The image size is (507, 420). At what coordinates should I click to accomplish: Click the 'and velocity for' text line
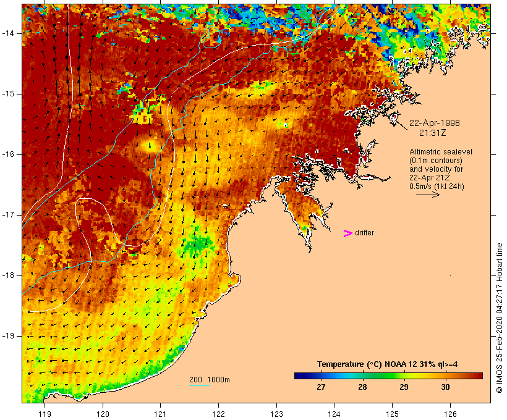[x=436, y=169]
